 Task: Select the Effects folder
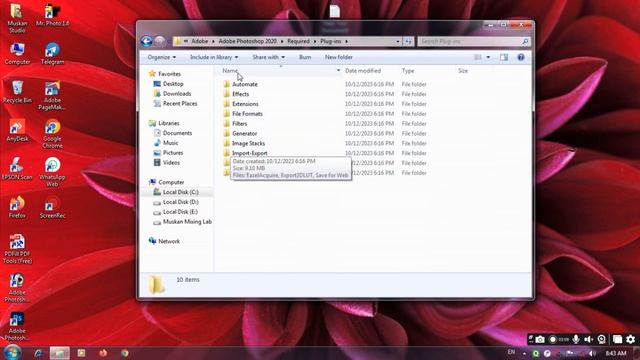pos(240,94)
